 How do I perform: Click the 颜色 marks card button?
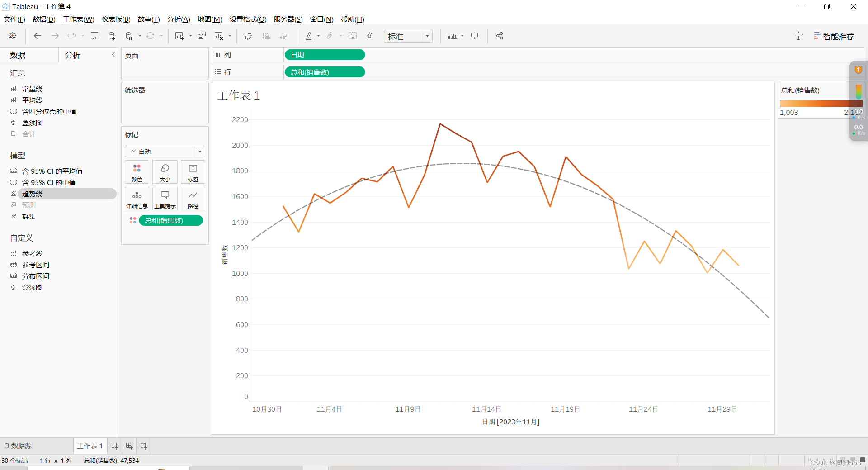pyautogui.click(x=137, y=172)
